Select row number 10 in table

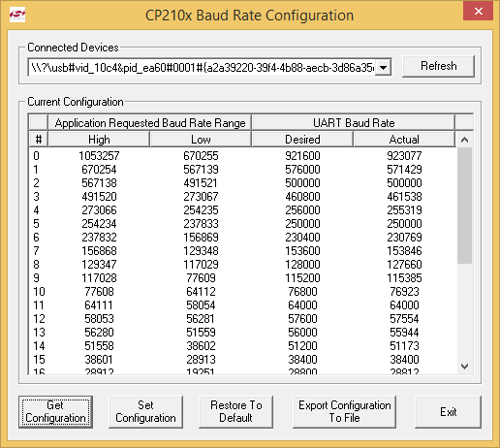[x=39, y=292]
